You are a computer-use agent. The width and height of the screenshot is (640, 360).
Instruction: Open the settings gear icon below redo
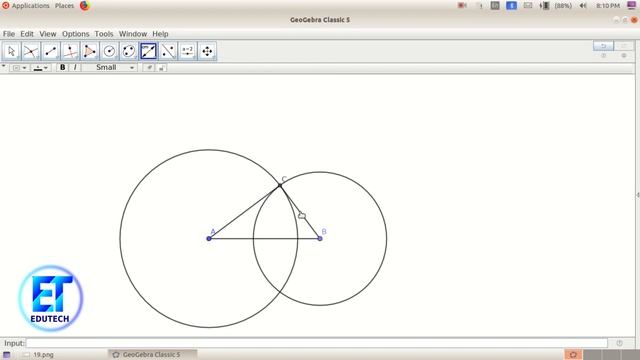624,56
